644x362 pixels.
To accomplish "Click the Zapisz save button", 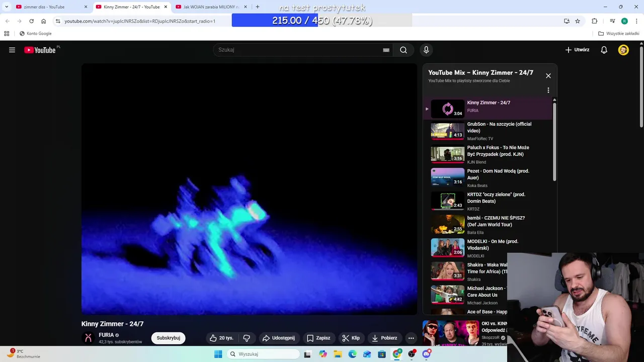I will [318, 338].
